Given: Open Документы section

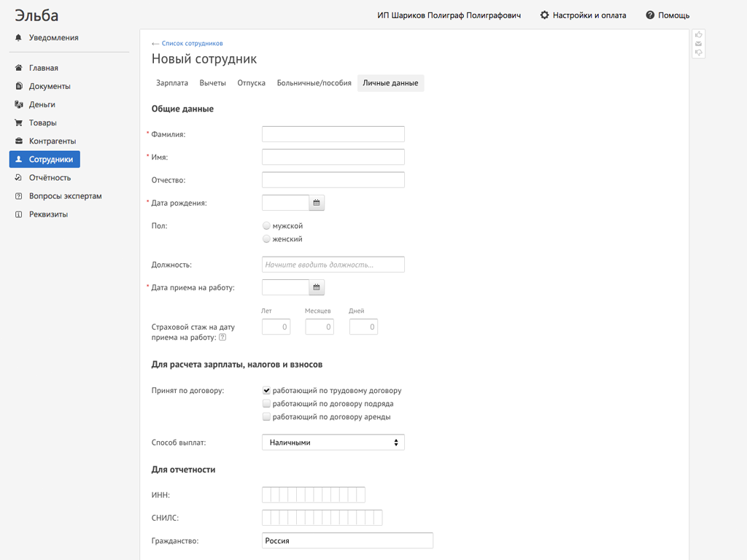Looking at the screenshot, I should (x=50, y=86).
